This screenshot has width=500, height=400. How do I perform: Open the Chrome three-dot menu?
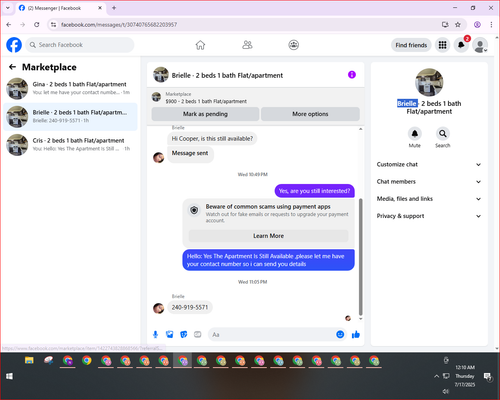(x=491, y=24)
